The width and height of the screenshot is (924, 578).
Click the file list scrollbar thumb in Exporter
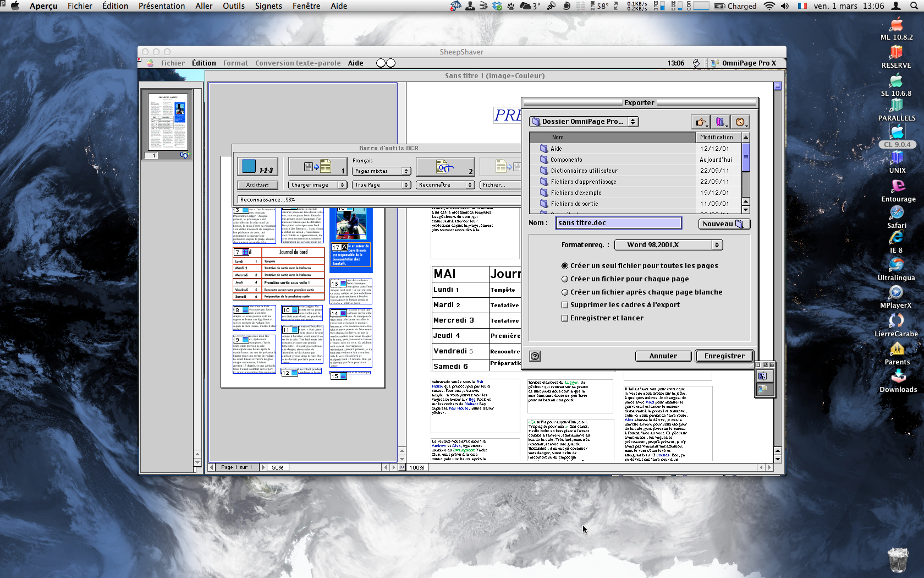[746, 157]
